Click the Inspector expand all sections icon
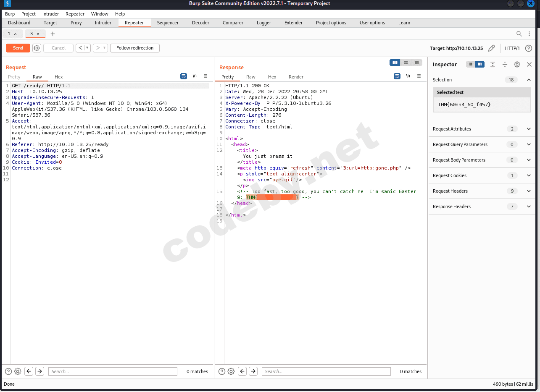 493,64
